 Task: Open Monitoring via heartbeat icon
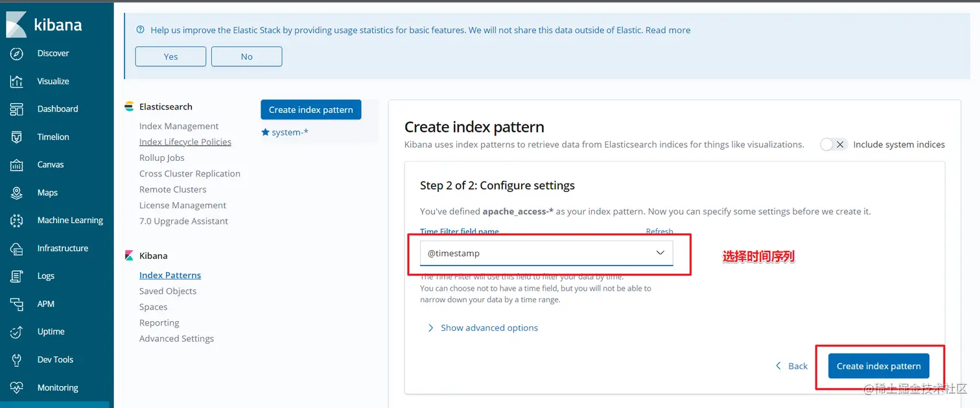coord(17,387)
